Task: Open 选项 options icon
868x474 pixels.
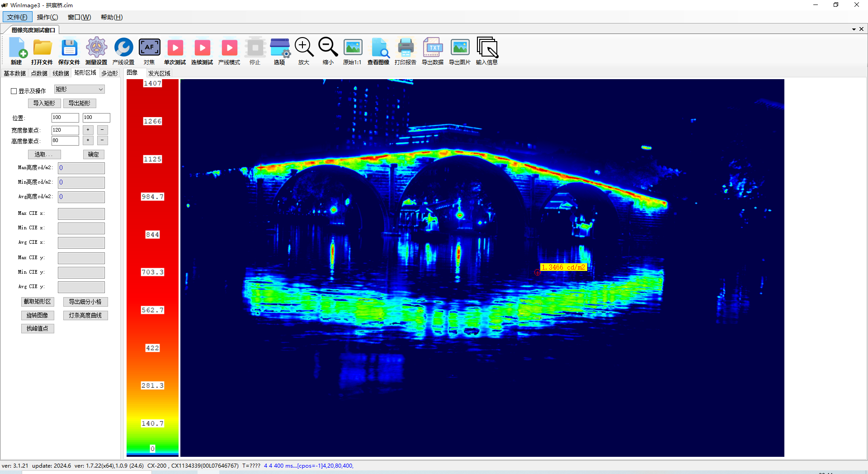Action: pyautogui.click(x=279, y=51)
